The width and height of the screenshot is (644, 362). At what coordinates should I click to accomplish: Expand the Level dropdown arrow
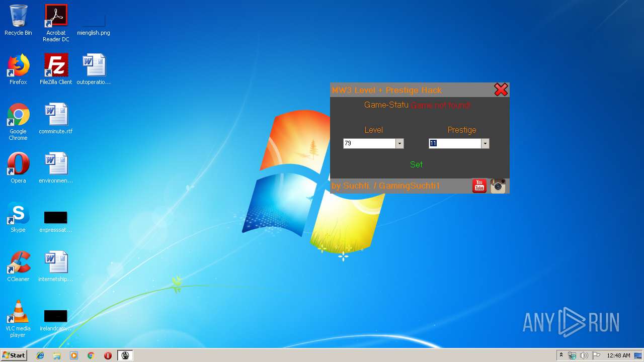click(x=399, y=144)
